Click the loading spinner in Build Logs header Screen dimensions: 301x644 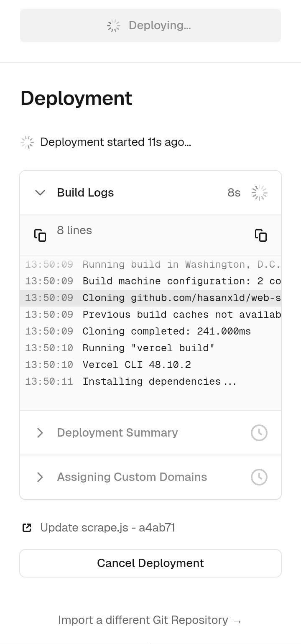pos(259,193)
